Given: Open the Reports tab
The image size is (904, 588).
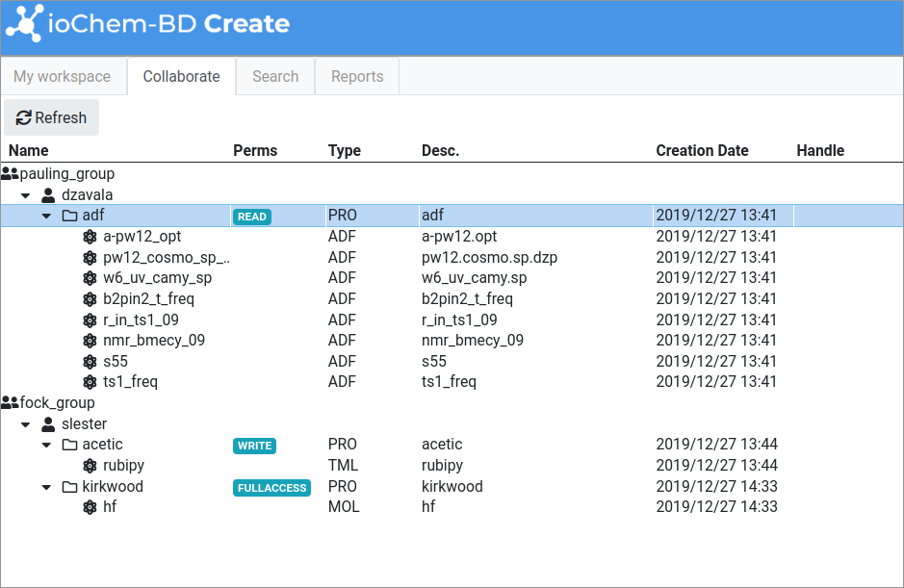Looking at the screenshot, I should tap(357, 77).
